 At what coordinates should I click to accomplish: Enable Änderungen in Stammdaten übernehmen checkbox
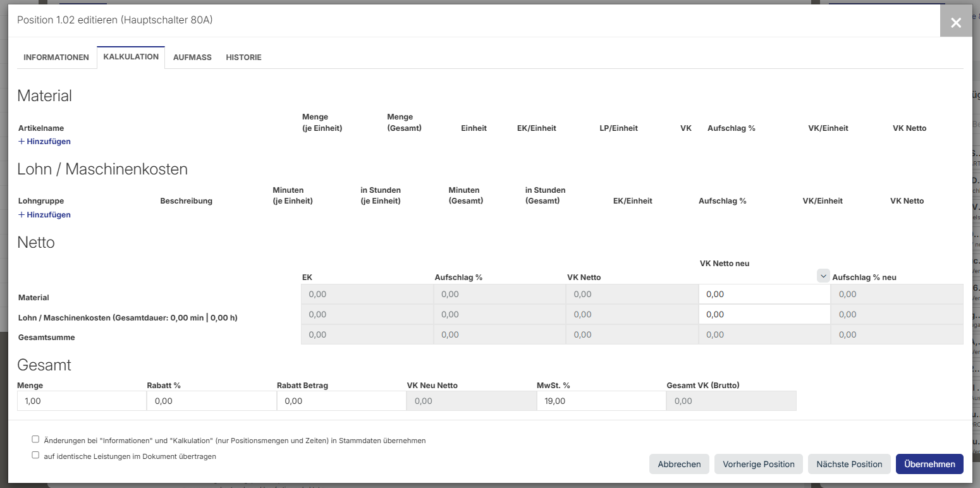click(35, 439)
